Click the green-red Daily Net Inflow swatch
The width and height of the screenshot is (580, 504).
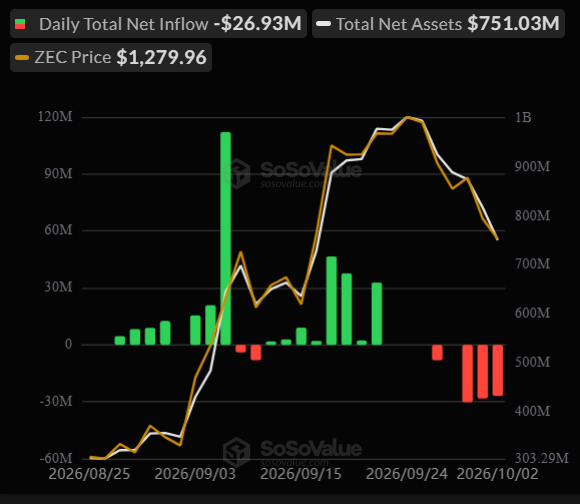coord(20,24)
